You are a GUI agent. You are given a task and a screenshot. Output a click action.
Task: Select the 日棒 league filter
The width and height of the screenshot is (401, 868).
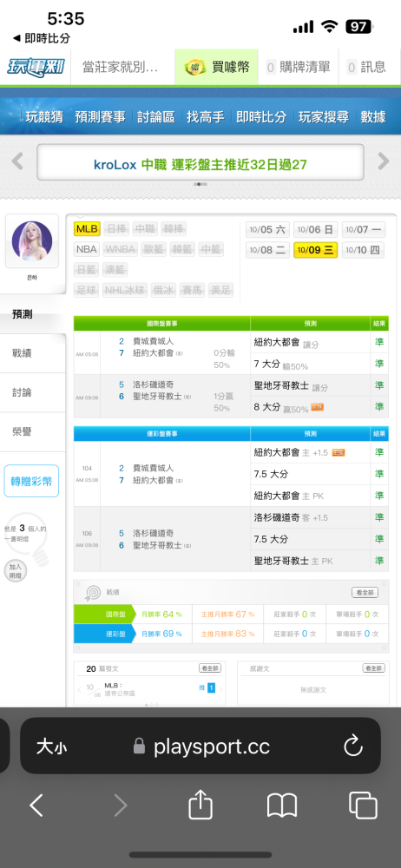tap(116, 229)
